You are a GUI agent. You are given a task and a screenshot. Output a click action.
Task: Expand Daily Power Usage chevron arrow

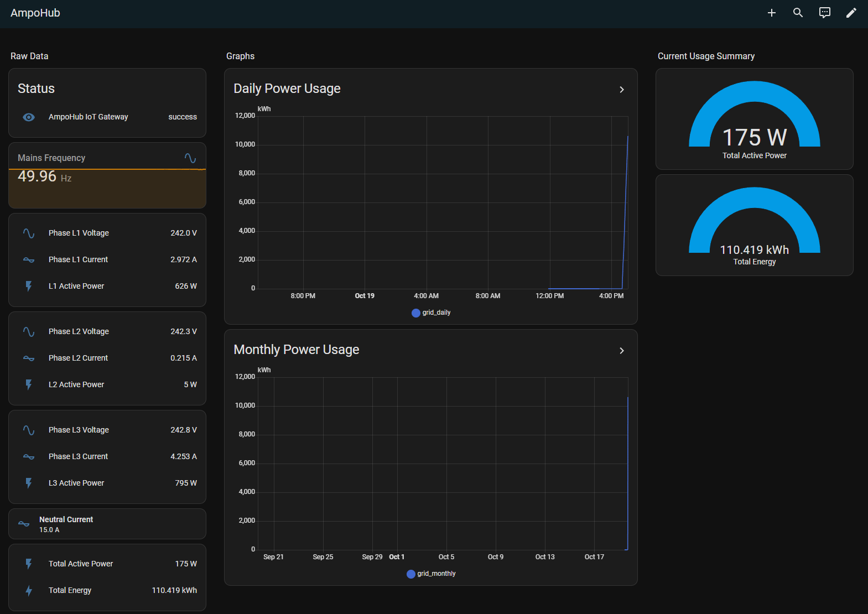pos(622,90)
